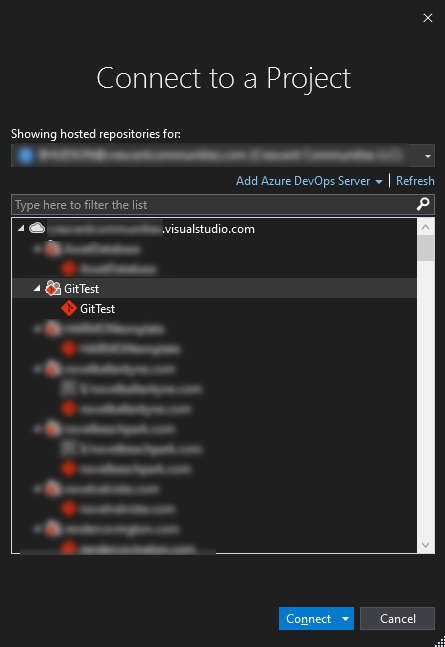Close the Connect to a Project dialog
This screenshot has width=445, height=647.
click(x=428, y=18)
